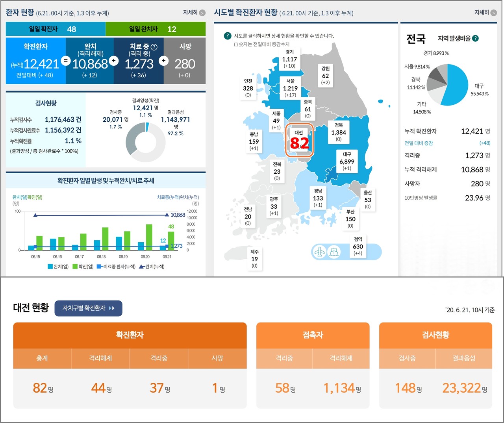Click the 전일 대비 증감 (+48) row
This screenshot has height=423, width=504.
[447, 143]
